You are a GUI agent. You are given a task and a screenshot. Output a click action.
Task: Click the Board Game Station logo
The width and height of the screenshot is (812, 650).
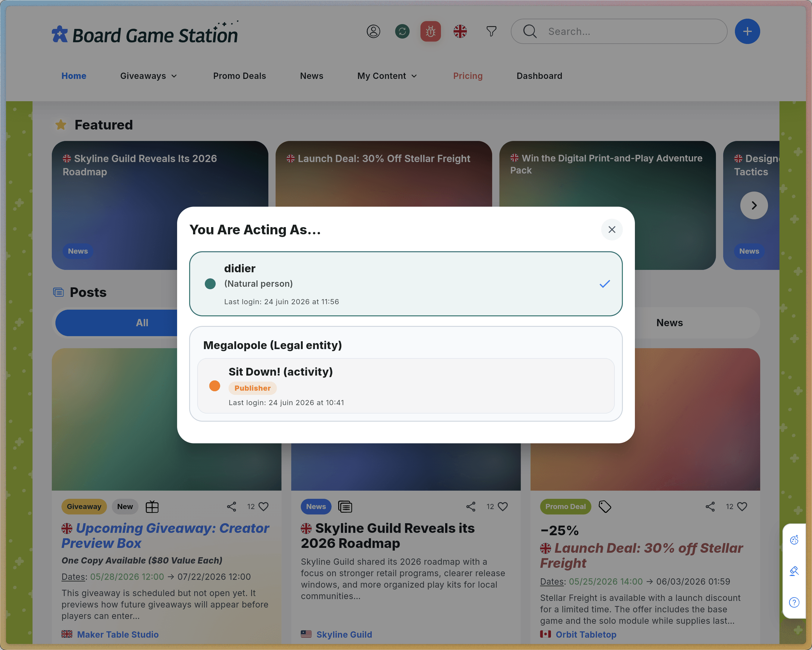coord(145,33)
